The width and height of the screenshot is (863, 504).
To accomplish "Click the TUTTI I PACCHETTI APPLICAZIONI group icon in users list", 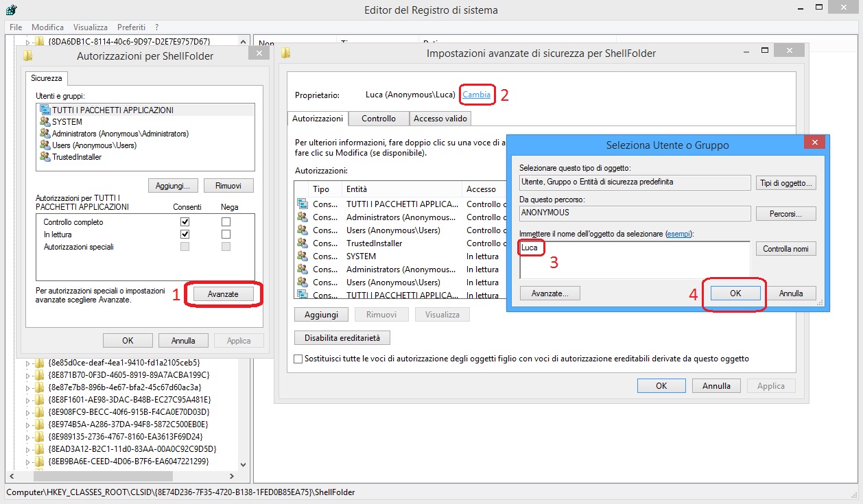I will point(45,110).
